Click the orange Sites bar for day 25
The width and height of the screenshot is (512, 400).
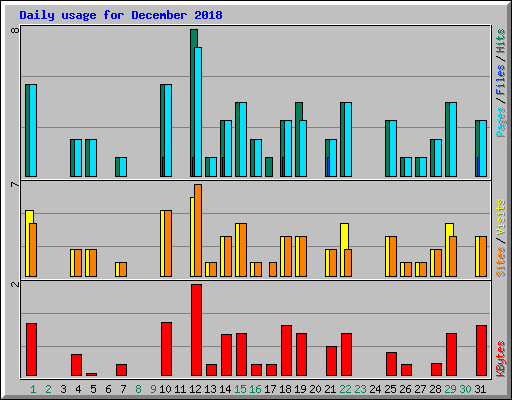[393, 257]
